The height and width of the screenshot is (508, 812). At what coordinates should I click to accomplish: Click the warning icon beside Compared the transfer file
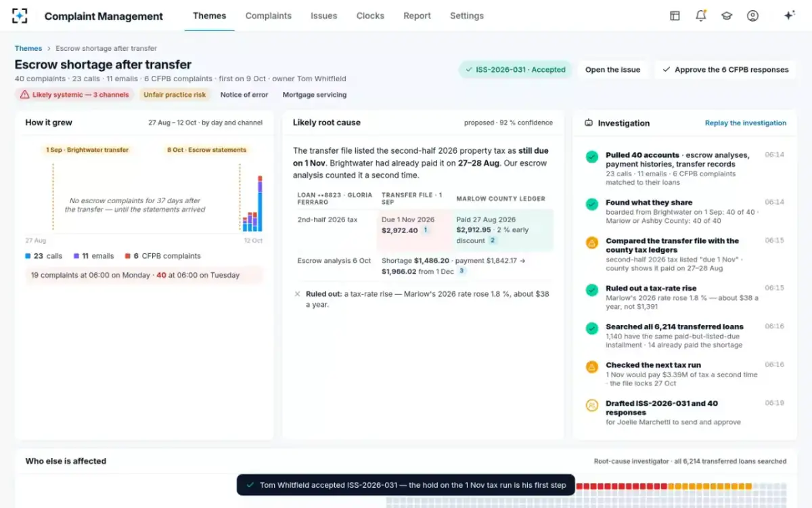pos(592,242)
